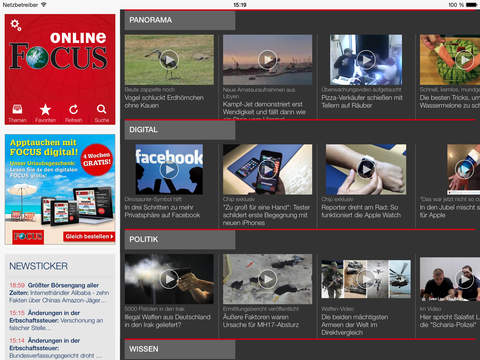Play the bird swallowing squirrel video
480x360 pixels.
(169, 60)
